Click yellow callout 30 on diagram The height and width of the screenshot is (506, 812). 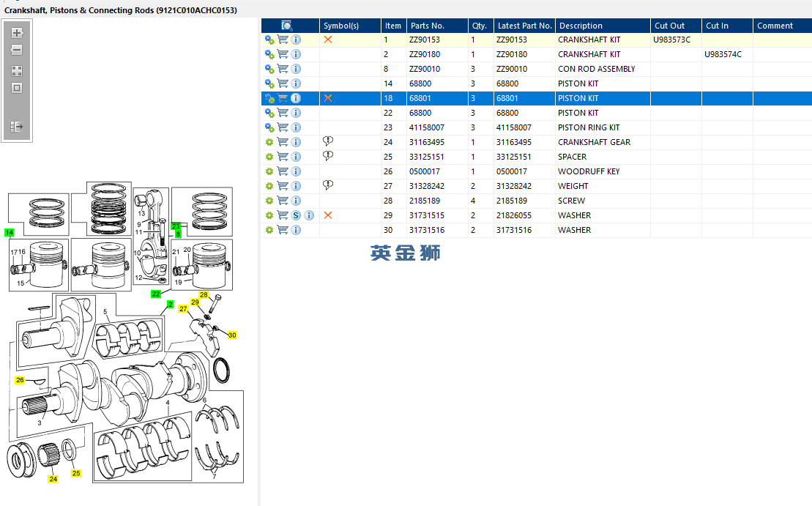click(x=232, y=335)
